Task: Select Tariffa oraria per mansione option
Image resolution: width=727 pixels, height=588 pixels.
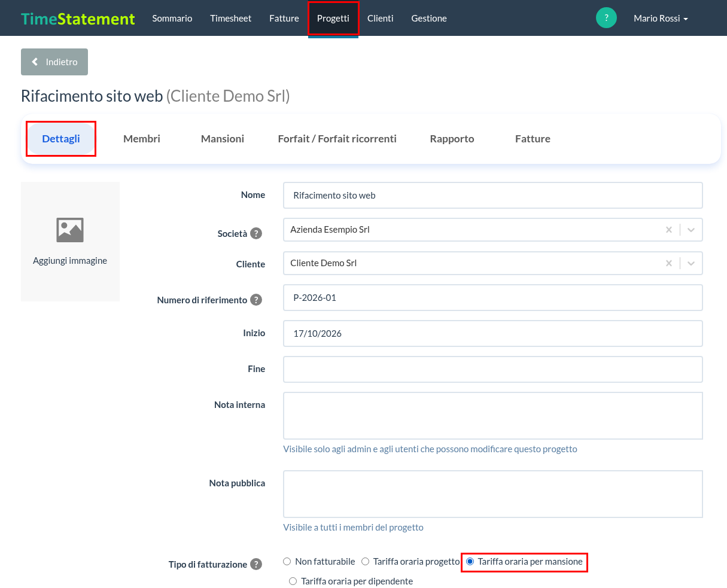Action: point(470,562)
